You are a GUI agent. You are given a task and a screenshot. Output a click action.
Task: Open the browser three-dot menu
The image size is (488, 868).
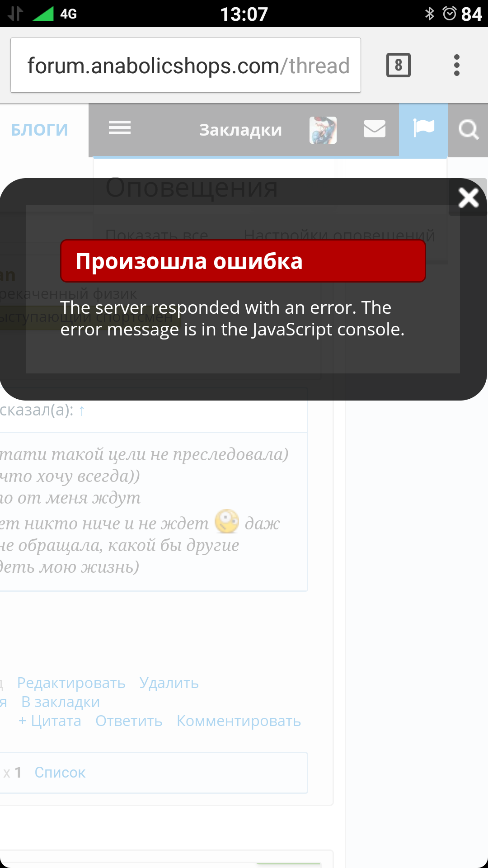[457, 65]
